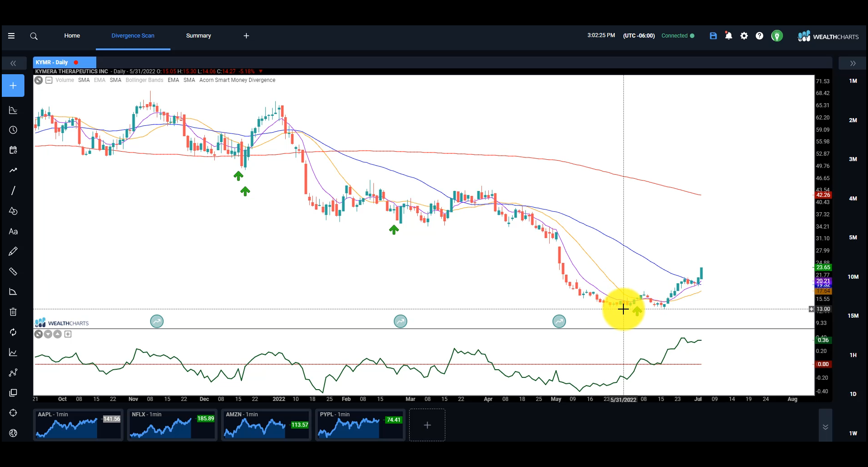Screen dimensions: 868x467
Task: Toggle the first SMA indicator label
Action: point(84,80)
